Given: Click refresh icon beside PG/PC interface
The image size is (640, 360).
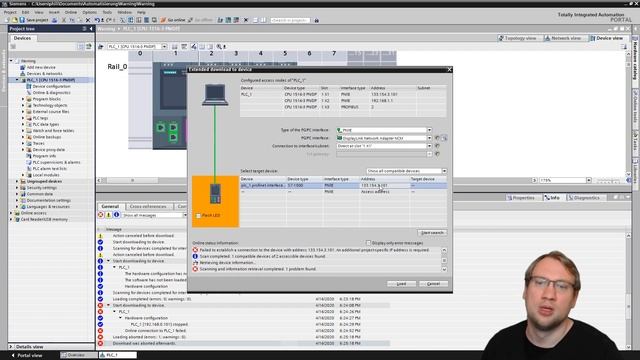Looking at the screenshot, I should pos(437,138).
